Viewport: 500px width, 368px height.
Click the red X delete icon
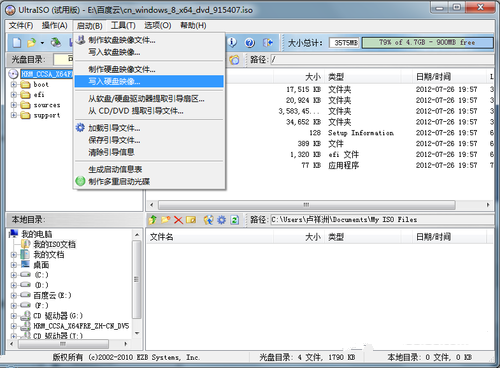pyautogui.click(x=178, y=220)
